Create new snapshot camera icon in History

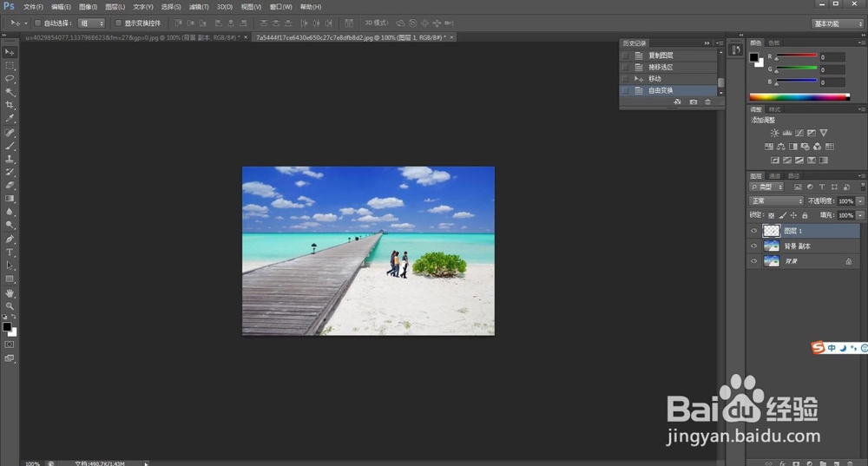tap(693, 102)
